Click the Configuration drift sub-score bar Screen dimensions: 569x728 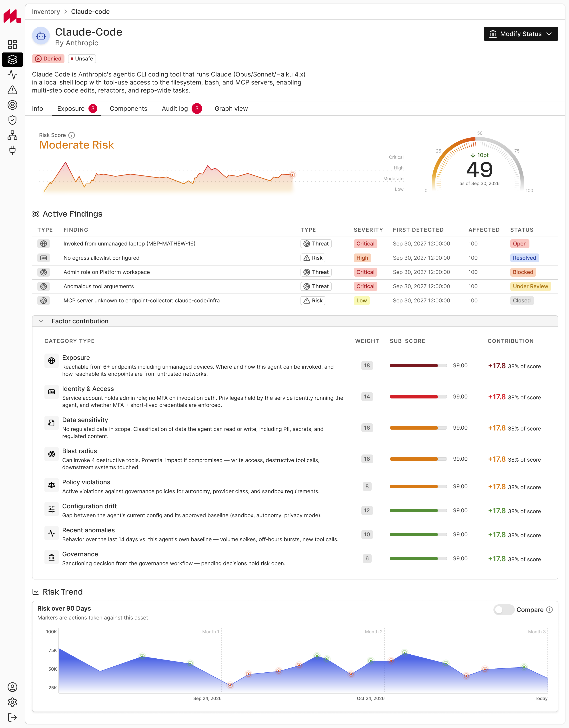coord(419,511)
